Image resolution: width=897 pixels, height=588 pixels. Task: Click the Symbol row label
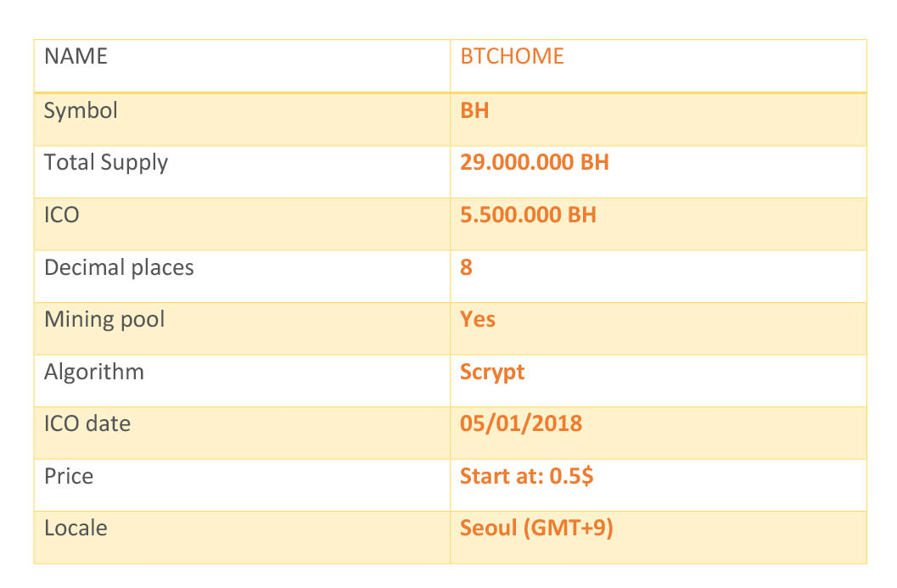coord(81,110)
